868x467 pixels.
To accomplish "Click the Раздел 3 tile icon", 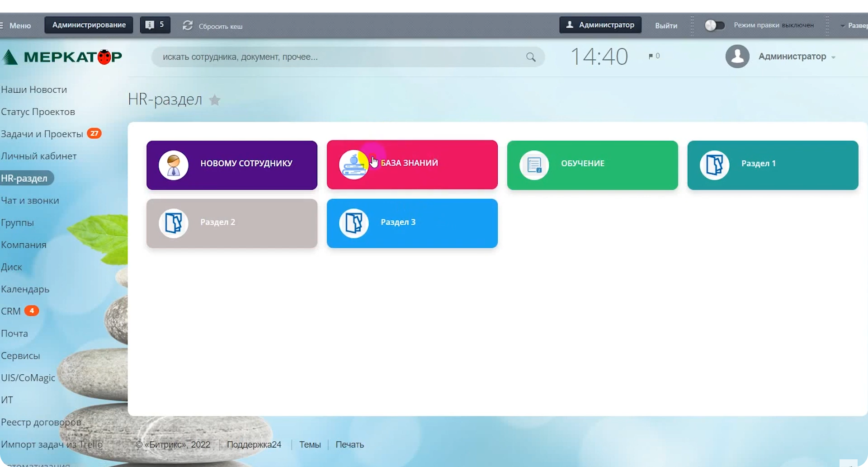I will (x=354, y=223).
